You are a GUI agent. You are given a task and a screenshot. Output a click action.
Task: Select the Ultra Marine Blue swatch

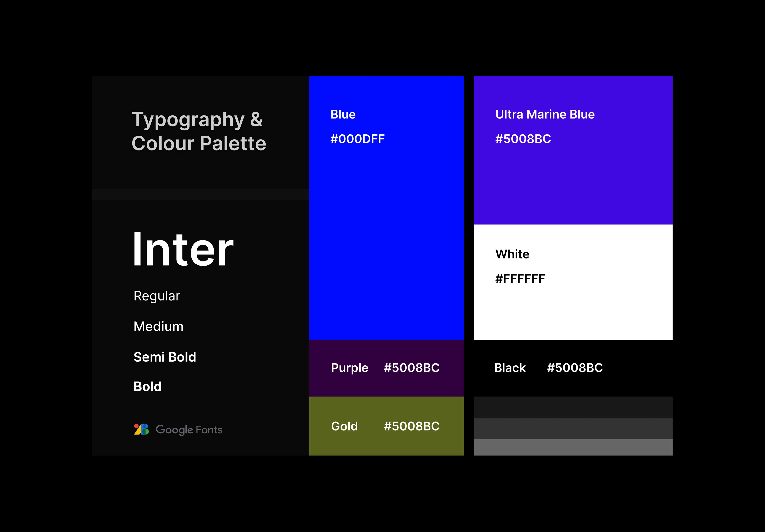tap(573, 150)
